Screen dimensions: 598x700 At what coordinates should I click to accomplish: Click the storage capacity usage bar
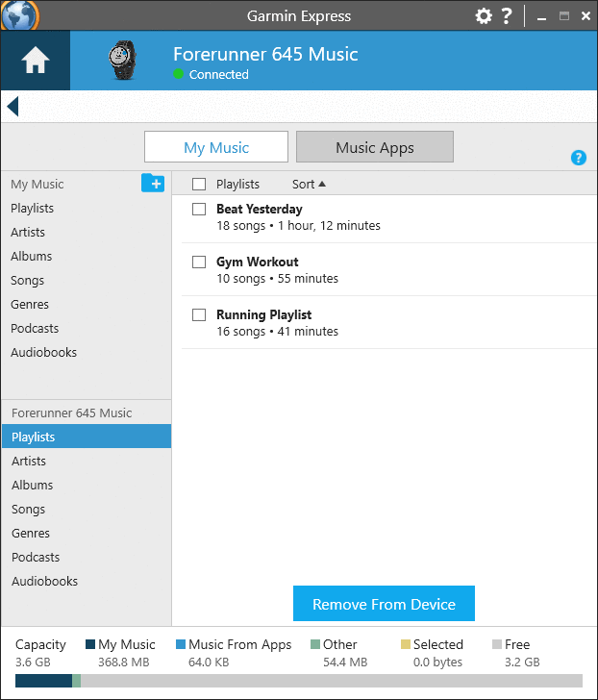[x=299, y=681]
